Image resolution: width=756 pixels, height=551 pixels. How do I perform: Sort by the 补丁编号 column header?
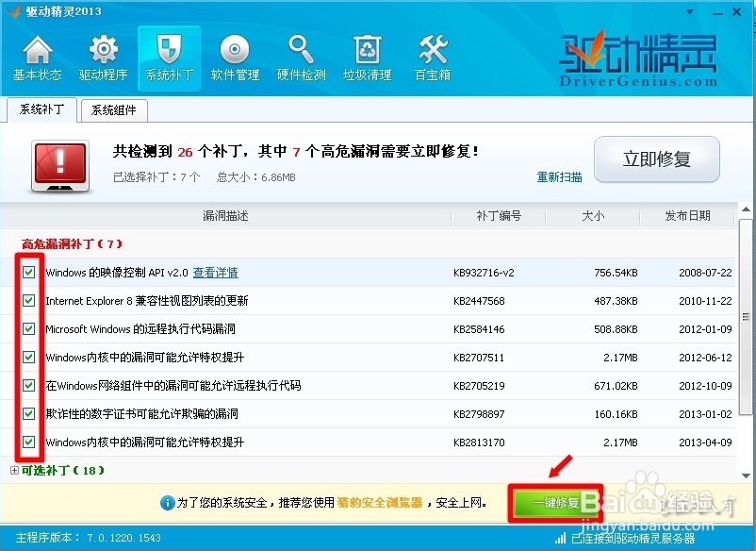[499, 216]
